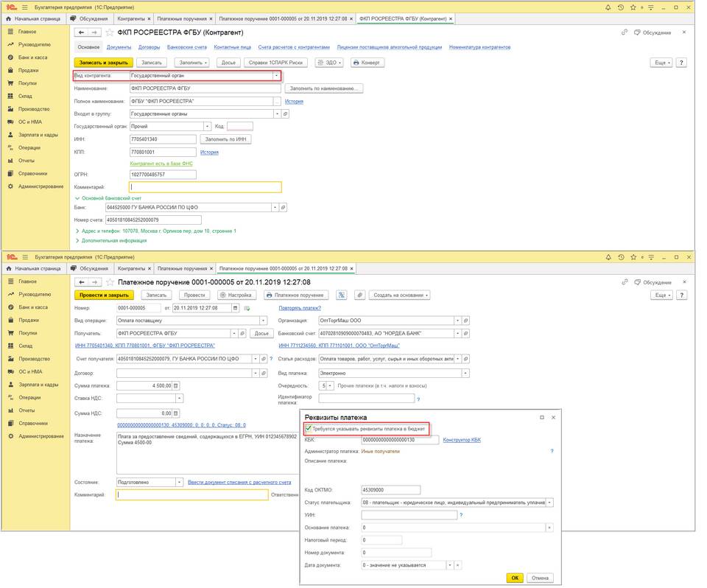This screenshot has width=707, height=588.
Task: Open calculator for Сумма платежа field
Action: [x=176, y=386]
